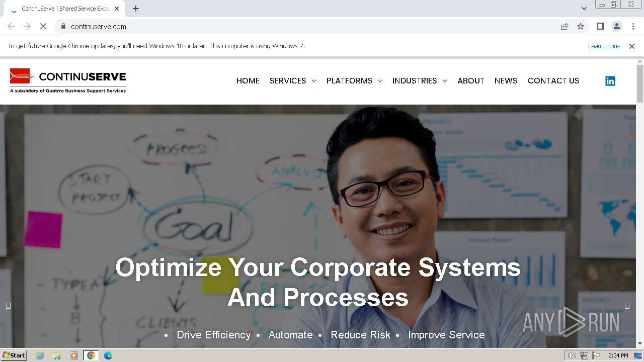The image size is (644, 362).
Task: Switch to Chrome in taskbar
Action: pos(91,355)
